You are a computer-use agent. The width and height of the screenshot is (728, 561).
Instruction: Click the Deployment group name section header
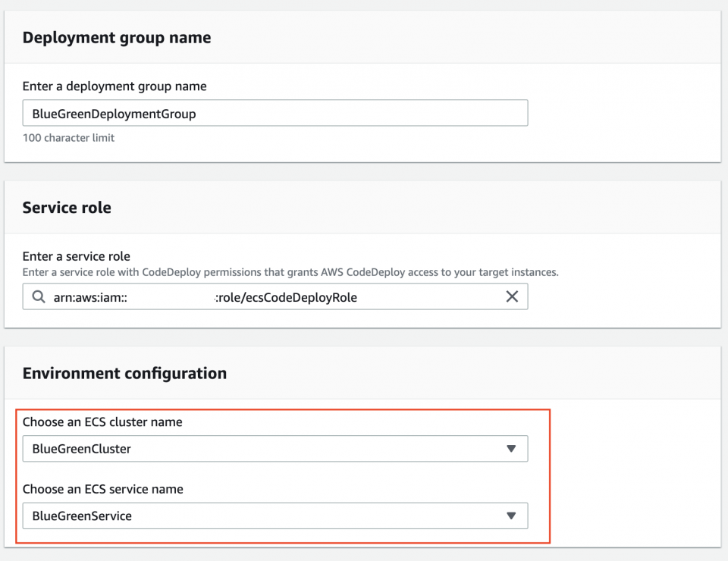(116, 36)
